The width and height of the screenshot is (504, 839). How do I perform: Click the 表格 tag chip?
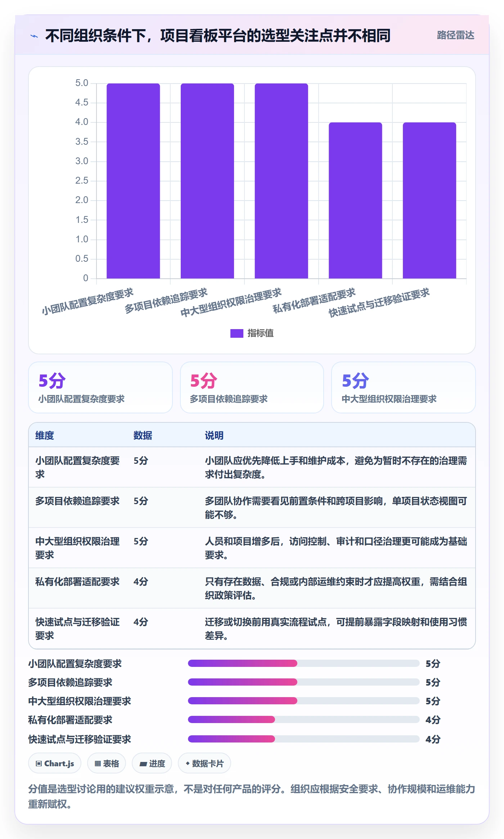tap(107, 763)
